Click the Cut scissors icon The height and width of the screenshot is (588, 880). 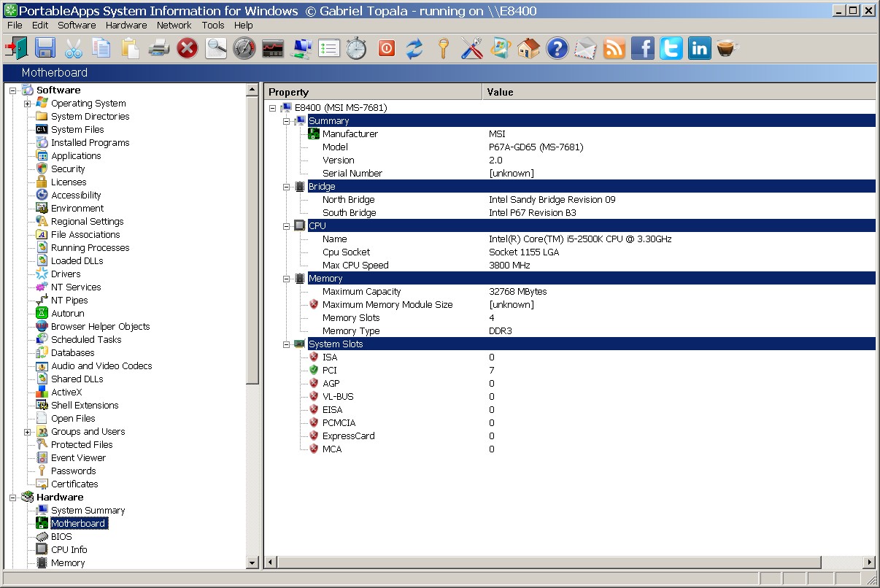point(74,48)
